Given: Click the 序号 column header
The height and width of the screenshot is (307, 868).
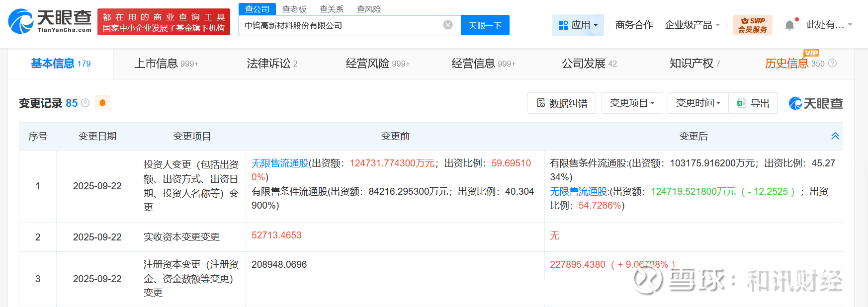Looking at the screenshot, I should pos(38,136).
